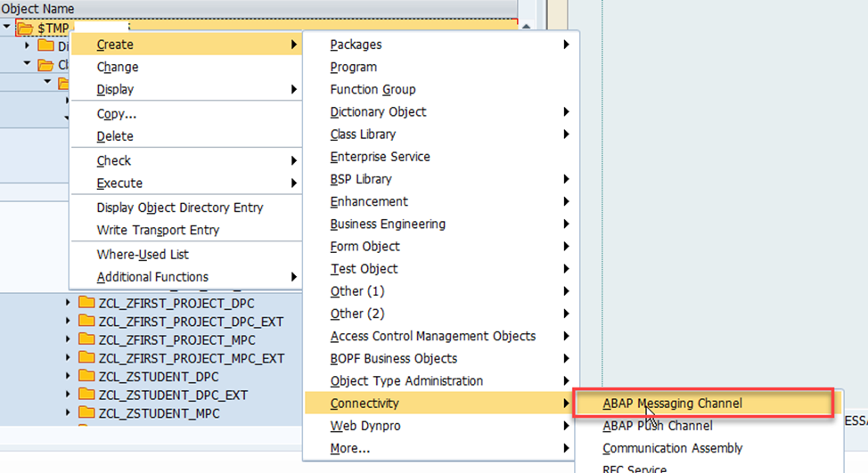
Task: Click folder icon of ZCL_ZSTUDENT_DPC_EXT
Action: [x=86, y=394]
